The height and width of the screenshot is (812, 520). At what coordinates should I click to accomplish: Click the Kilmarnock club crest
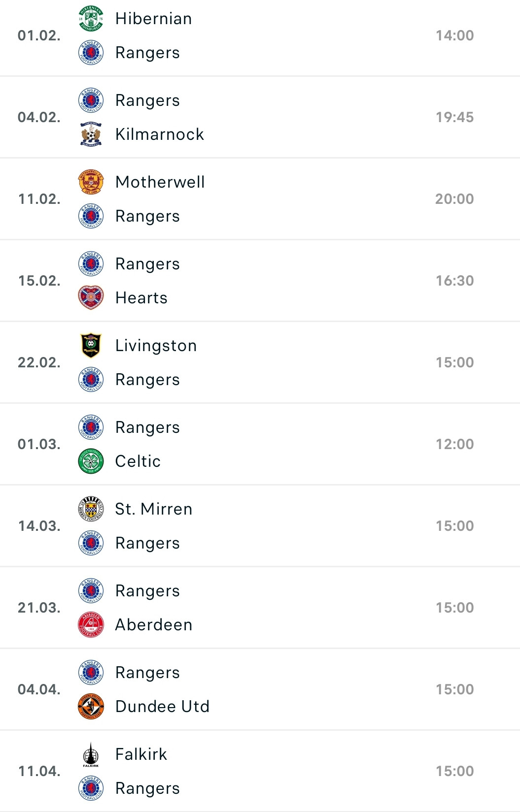tap(91, 134)
